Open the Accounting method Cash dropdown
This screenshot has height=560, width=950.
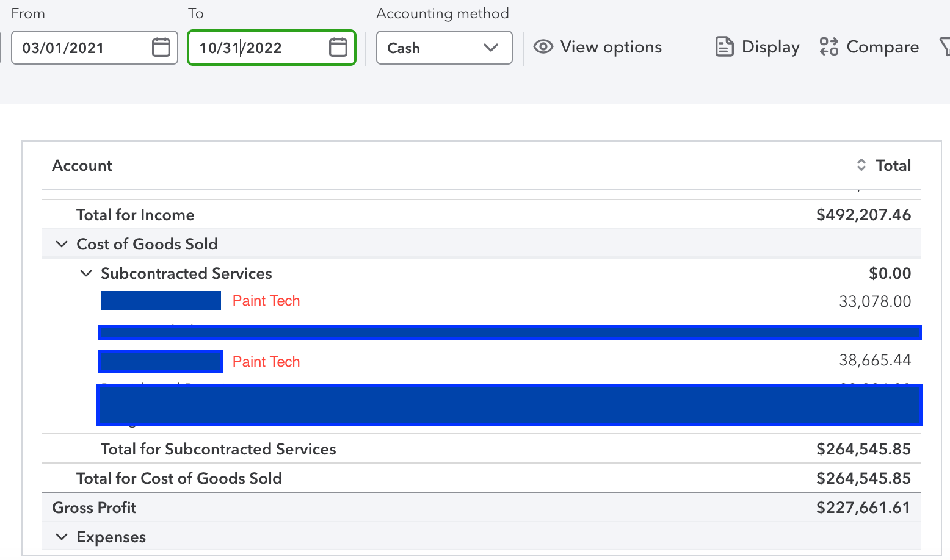[x=444, y=48]
